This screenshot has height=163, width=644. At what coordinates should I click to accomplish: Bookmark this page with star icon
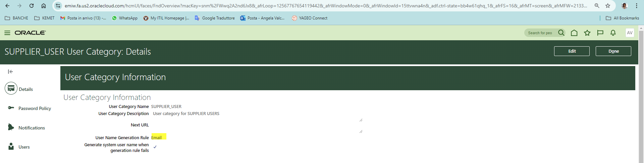(608, 6)
